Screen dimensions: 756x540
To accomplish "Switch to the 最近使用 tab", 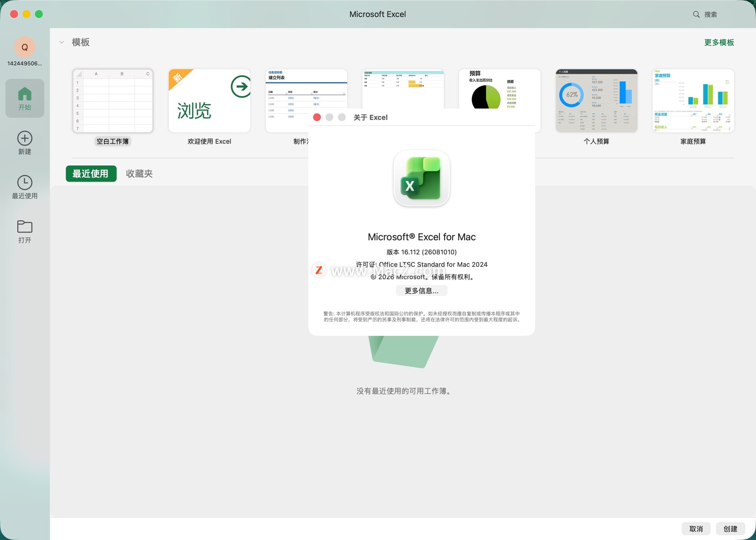I will coord(91,174).
